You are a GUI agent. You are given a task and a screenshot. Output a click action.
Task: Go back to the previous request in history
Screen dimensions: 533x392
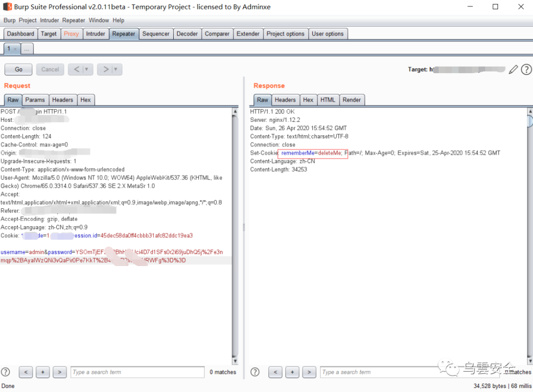76,69
